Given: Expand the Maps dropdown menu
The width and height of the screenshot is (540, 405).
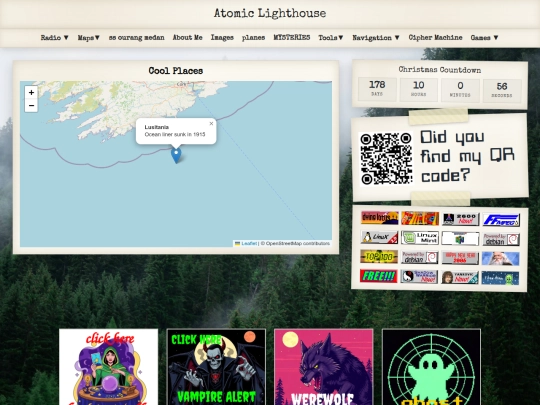Looking at the screenshot, I should click(x=89, y=38).
